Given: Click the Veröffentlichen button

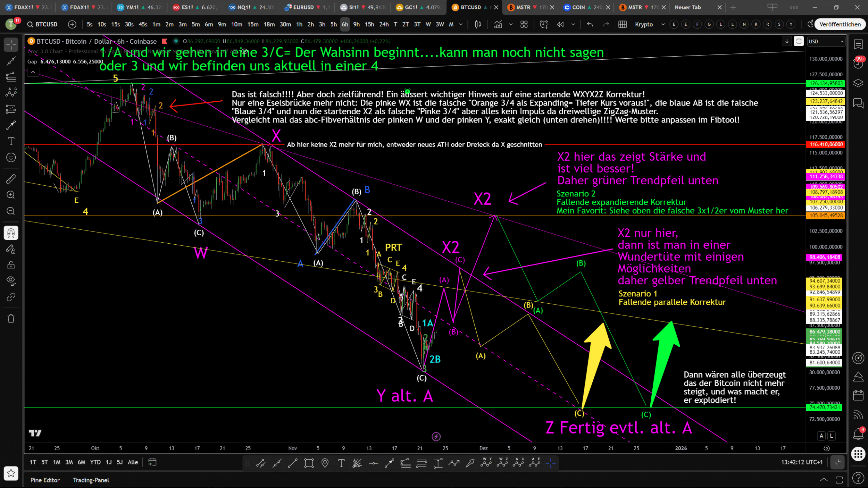Looking at the screenshot, I should click(x=840, y=24).
